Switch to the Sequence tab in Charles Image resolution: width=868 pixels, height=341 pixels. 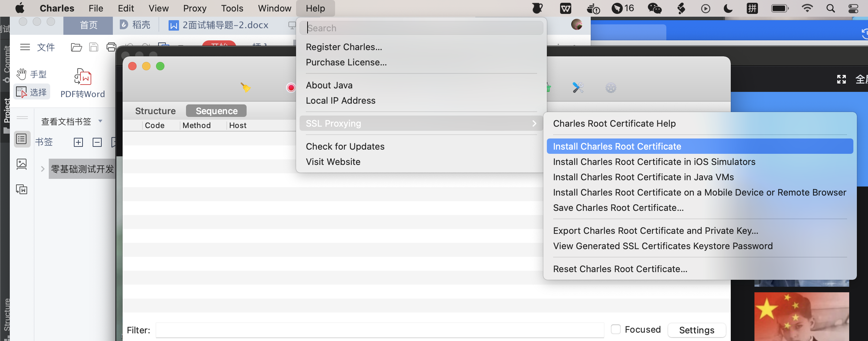pos(216,111)
